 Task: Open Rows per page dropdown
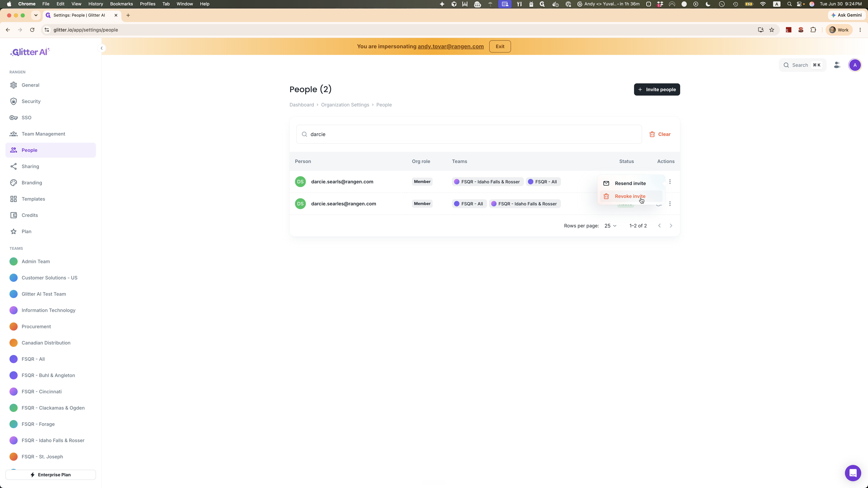(x=610, y=226)
